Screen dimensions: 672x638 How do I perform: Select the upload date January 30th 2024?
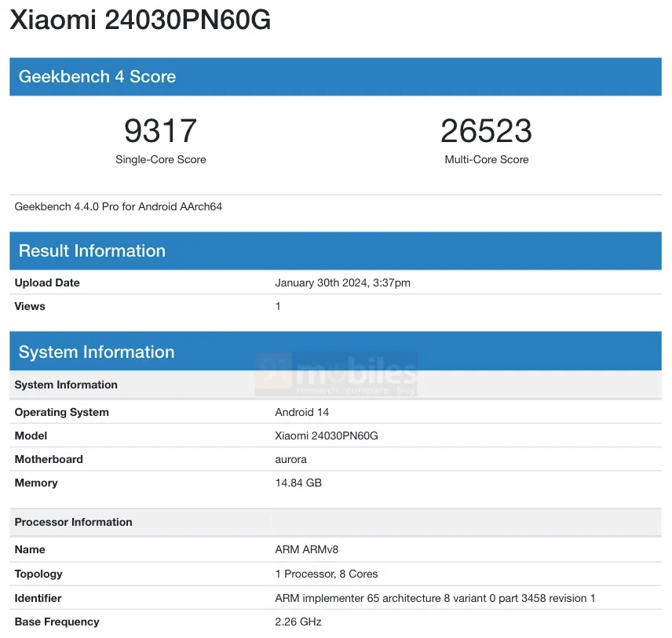pos(342,283)
